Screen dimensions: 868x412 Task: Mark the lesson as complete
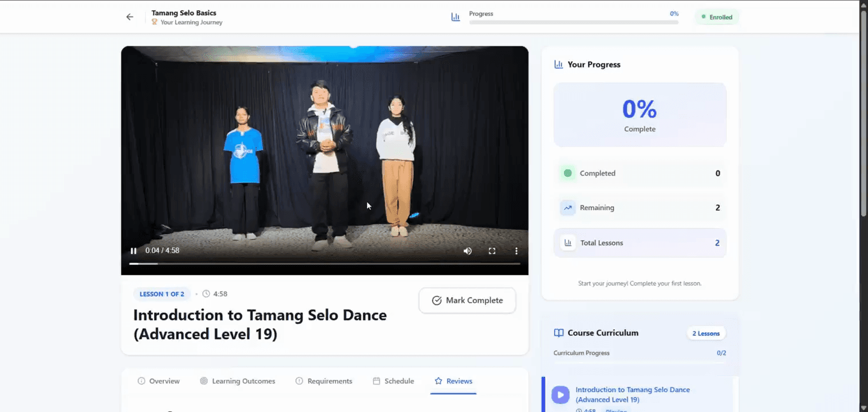tap(467, 300)
